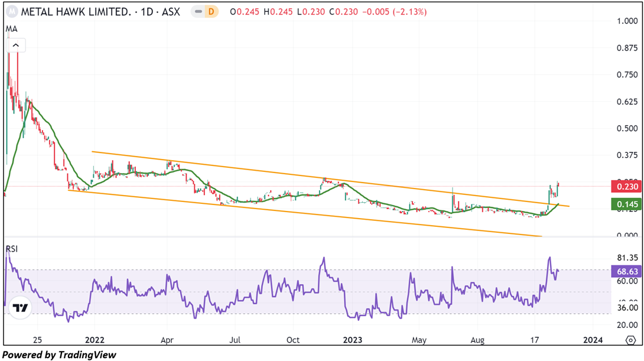Click the 60.00 RSI scale label
This screenshot has width=644, height=361.
click(x=627, y=281)
